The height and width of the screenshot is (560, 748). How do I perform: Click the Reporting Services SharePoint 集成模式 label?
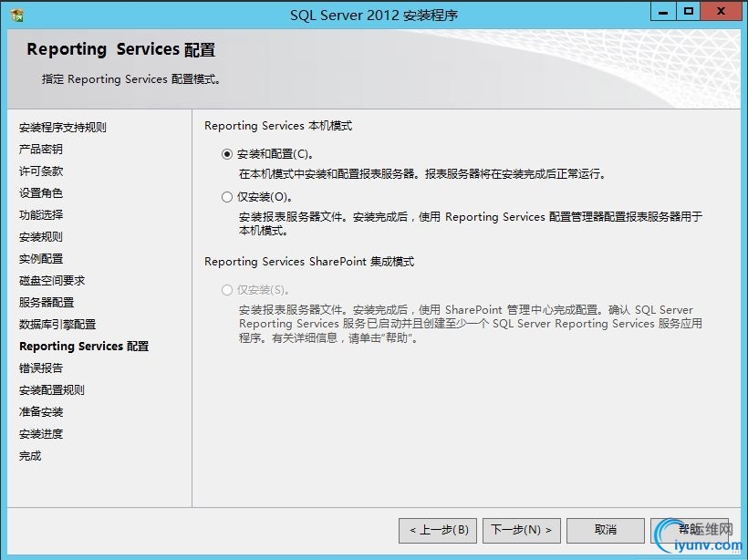(309, 262)
